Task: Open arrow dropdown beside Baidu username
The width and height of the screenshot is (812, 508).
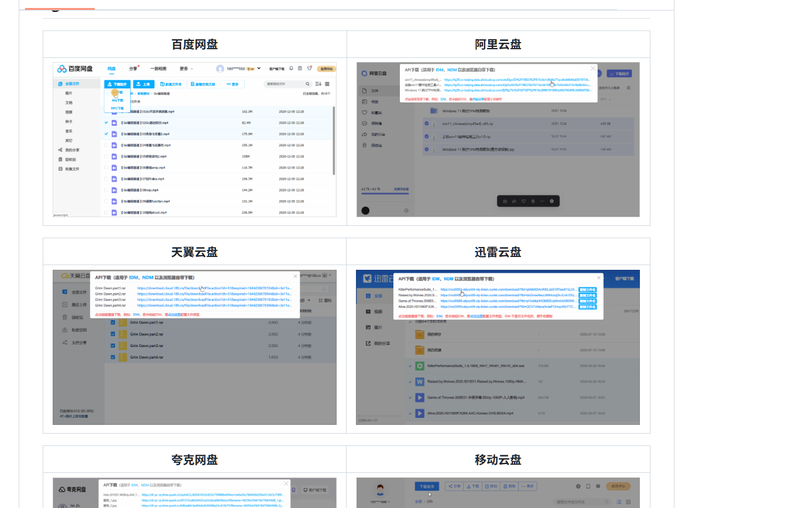Action: click(x=259, y=68)
